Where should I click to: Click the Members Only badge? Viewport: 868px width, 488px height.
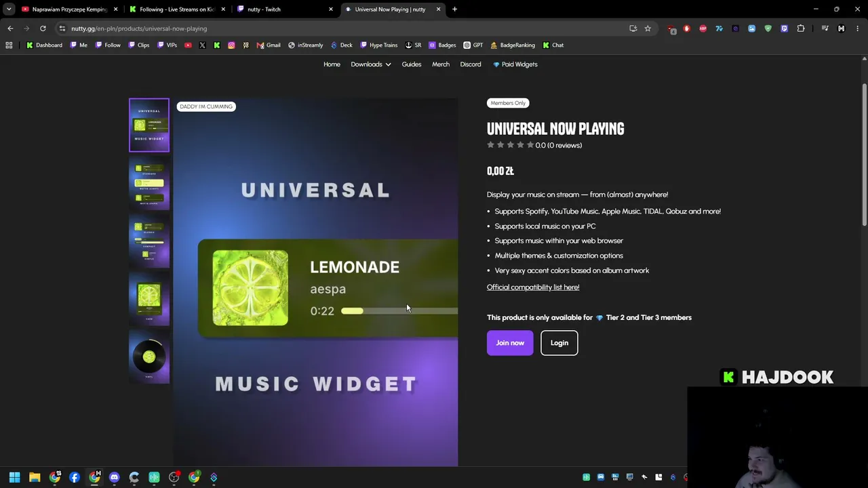[x=508, y=103]
